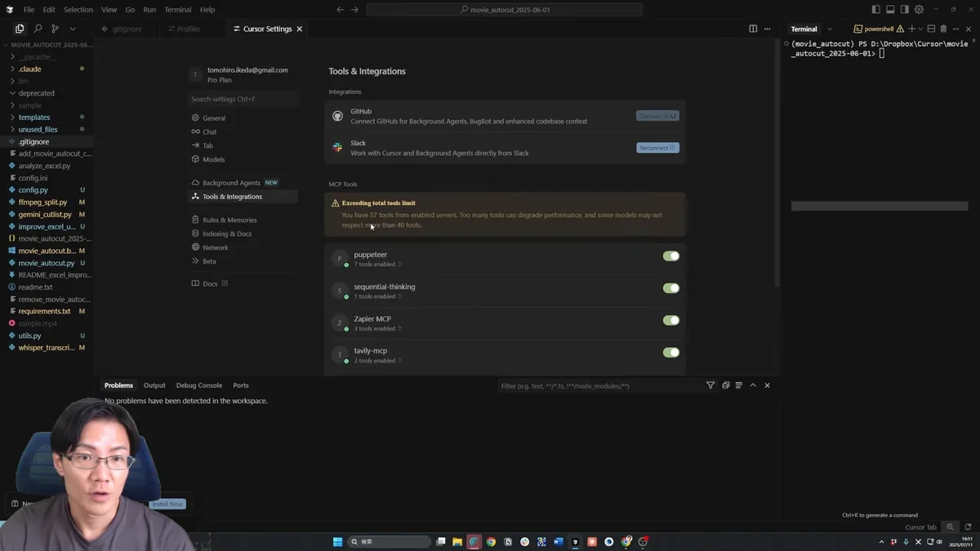Click Install Now in the notification
The width and height of the screenshot is (980, 551).
167,504
